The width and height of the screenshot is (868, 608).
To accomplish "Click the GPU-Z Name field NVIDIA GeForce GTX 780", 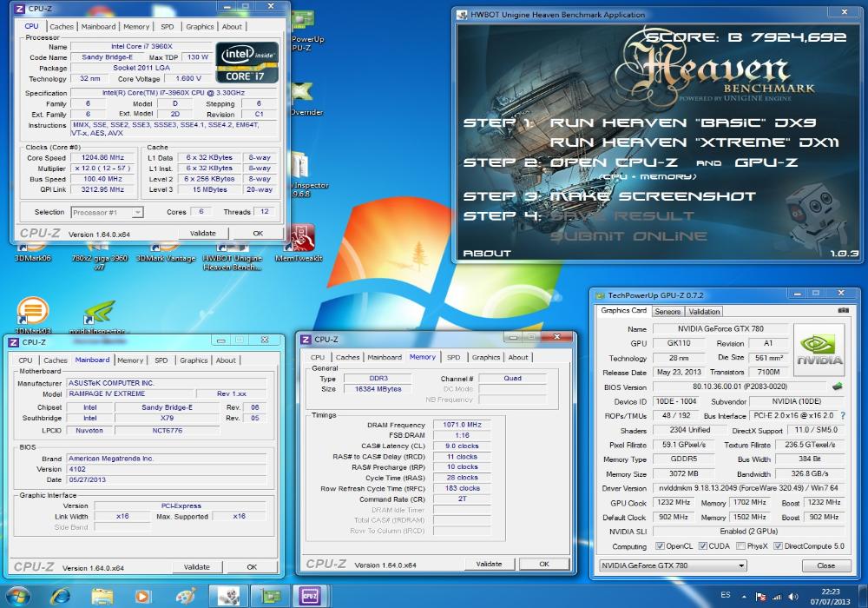I will click(x=720, y=328).
